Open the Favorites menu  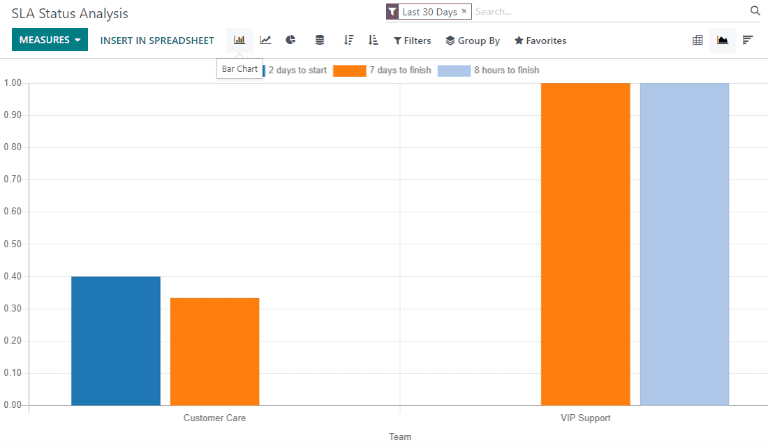(x=540, y=41)
